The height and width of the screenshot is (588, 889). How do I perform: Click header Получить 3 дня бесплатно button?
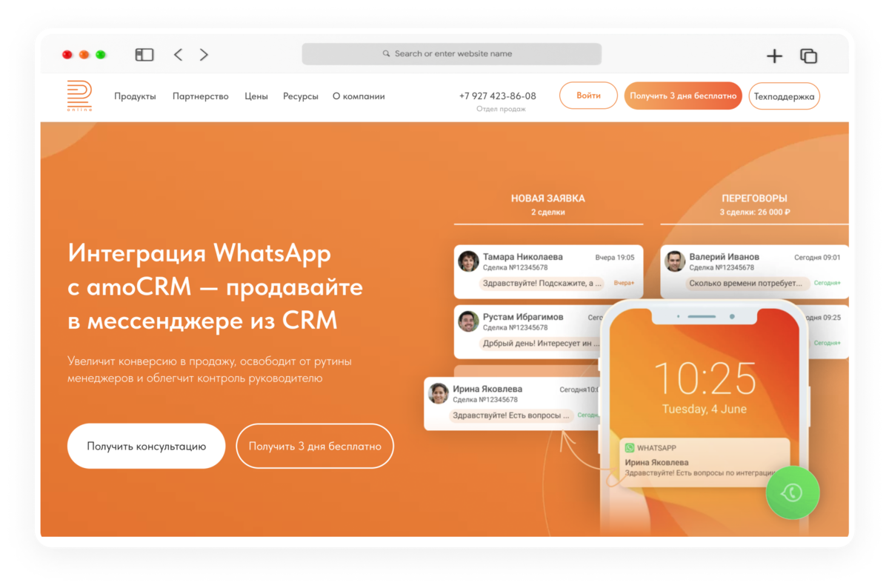coord(683,96)
